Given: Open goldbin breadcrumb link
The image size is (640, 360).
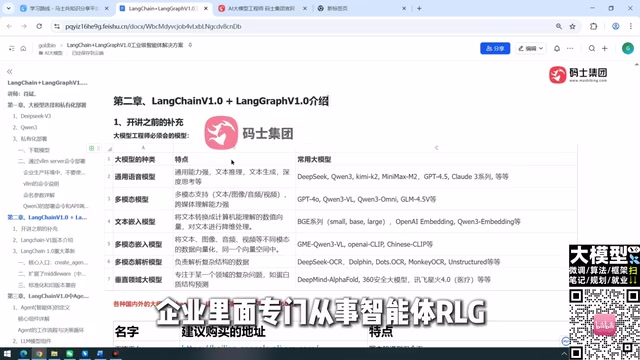Looking at the screenshot, I should point(47,45).
